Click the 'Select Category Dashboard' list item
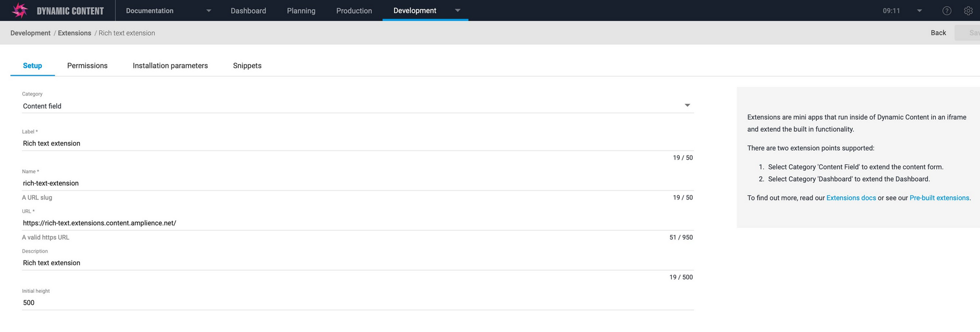980x332 pixels. (x=849, y=179)
